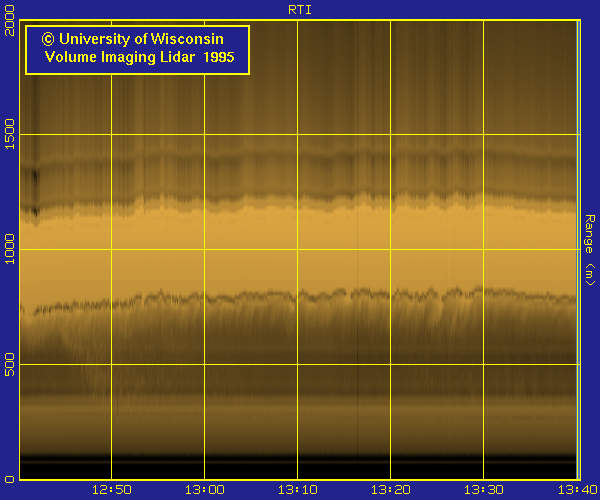
Task: Click the 1000 range axis label
Action: point(9,249)
